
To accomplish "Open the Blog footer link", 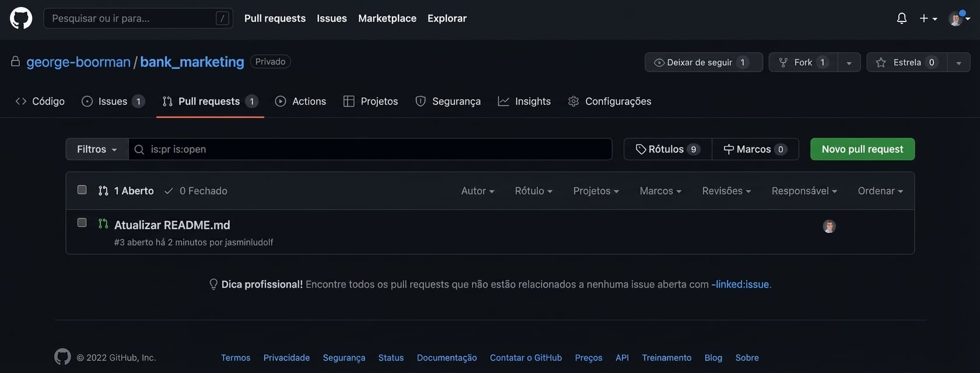I will 713,358.
